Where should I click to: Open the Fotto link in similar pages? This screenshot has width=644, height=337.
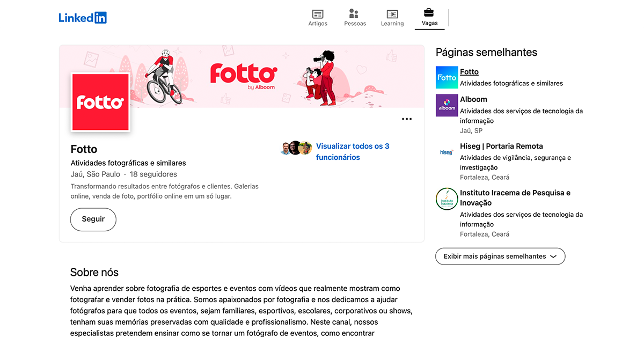(x=469, y=72)
